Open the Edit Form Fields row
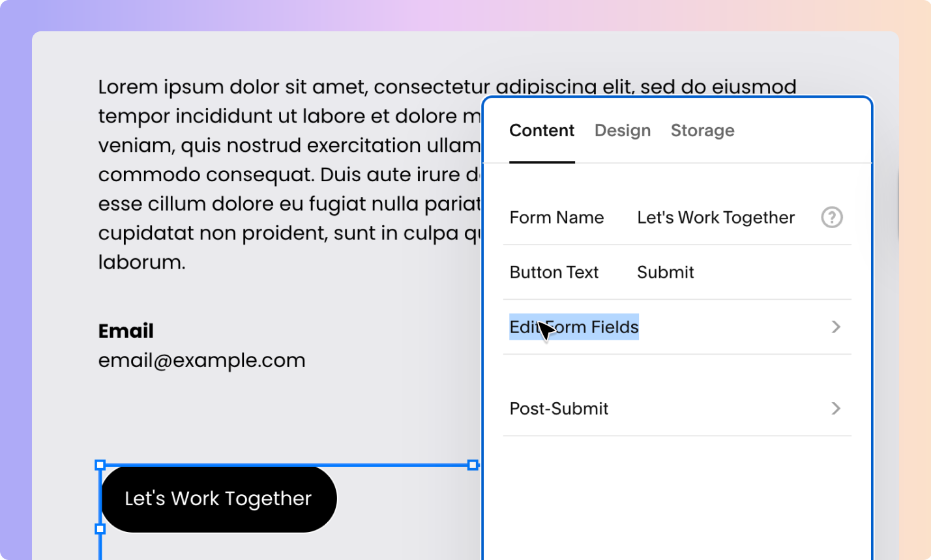The height and width of the screenshot is (560, 931). pyautogui.click(x=677, y=327)
